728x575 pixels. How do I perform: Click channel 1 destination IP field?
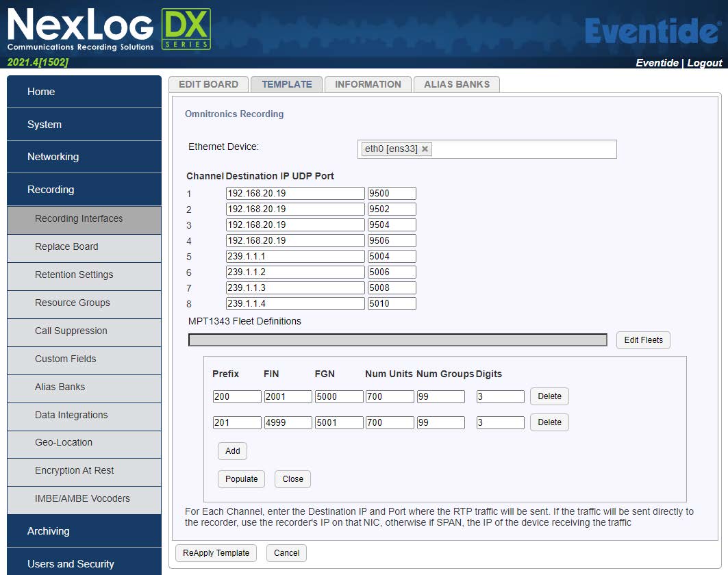[x=295, y=194]
